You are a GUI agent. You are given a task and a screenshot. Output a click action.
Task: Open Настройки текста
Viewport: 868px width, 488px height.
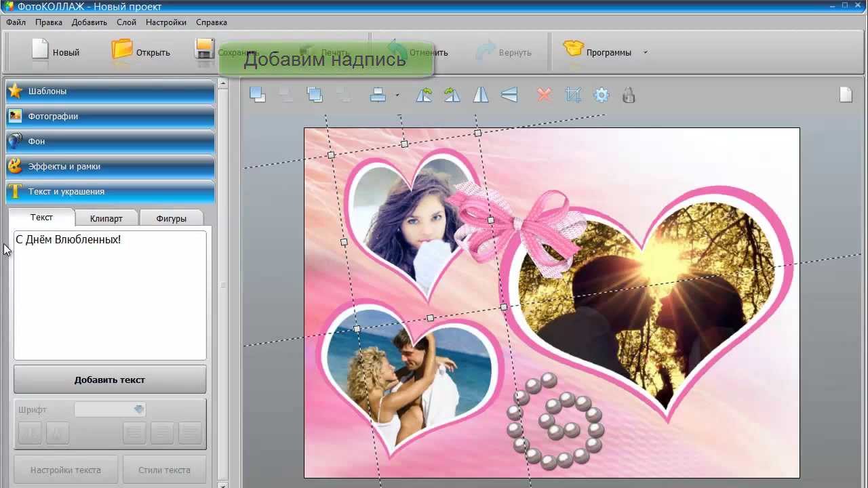[66, 470]
